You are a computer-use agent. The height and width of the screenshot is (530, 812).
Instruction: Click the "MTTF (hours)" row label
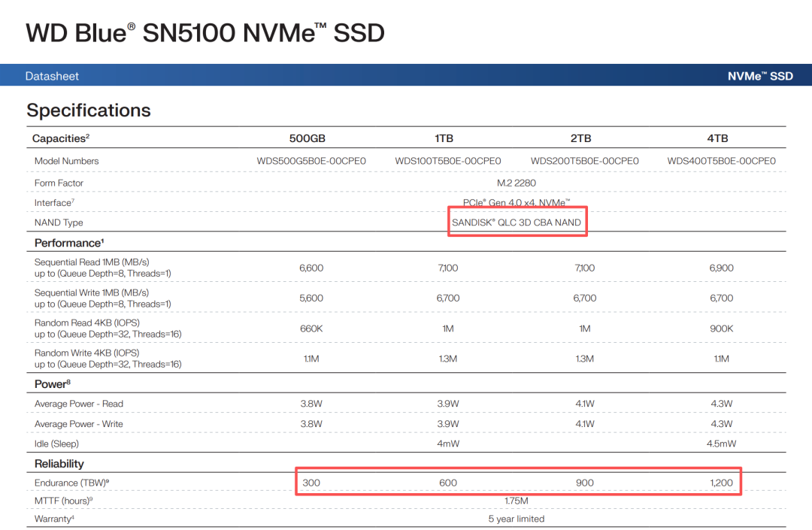point(64,501)
